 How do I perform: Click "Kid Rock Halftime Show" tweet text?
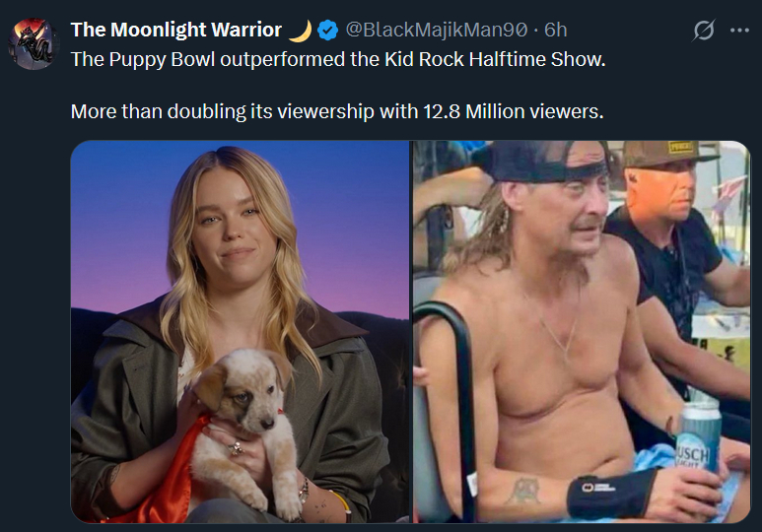(x=495, y=60)
